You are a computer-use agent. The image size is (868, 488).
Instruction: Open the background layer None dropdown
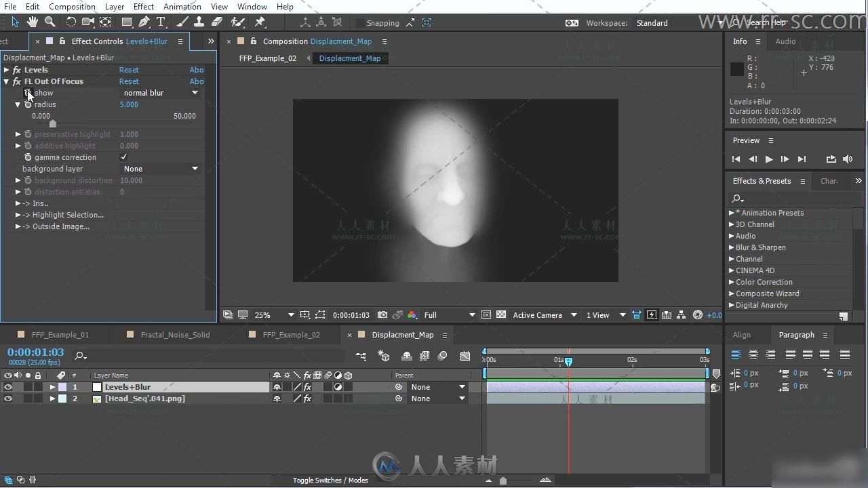click(x=160, y=169)
